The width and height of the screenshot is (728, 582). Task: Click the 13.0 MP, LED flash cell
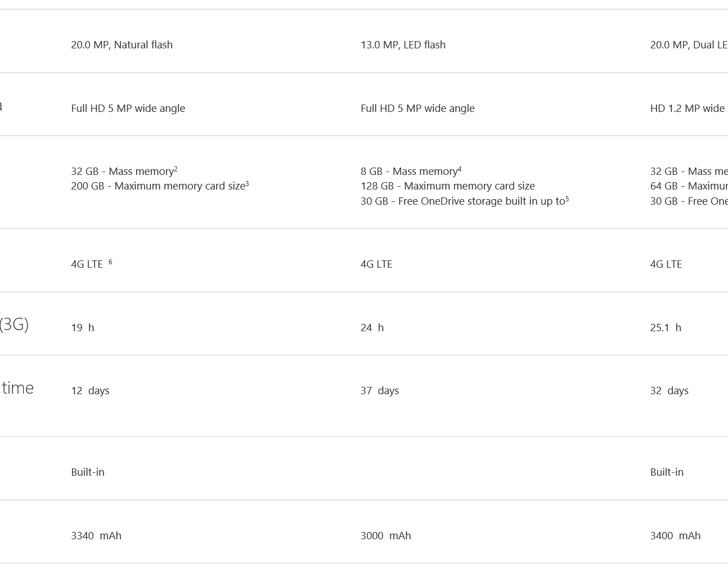[403, 44]
